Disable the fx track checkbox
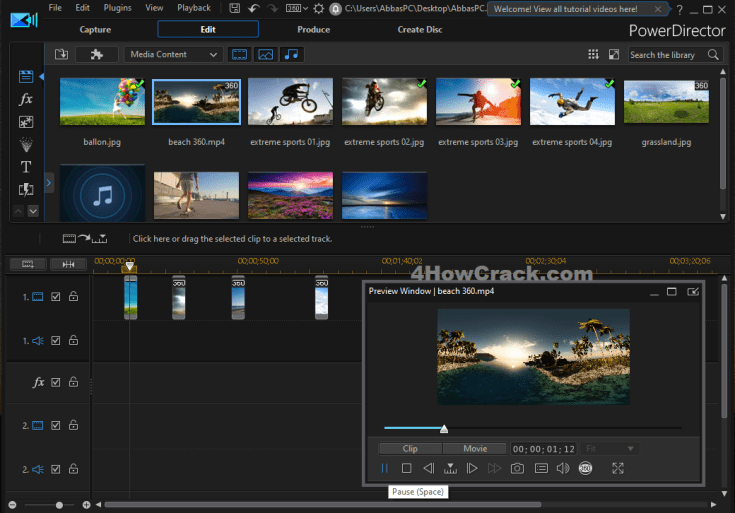 tap(56, 382)
